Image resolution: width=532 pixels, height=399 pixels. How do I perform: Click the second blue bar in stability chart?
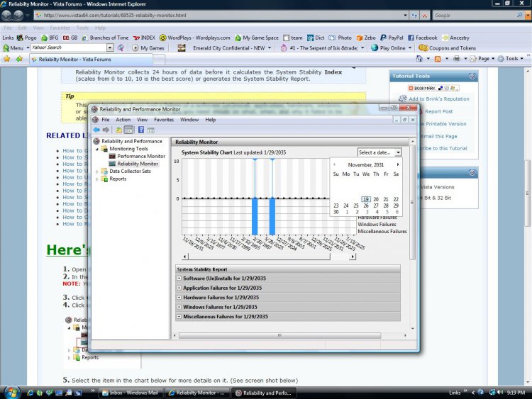[x=272, y=217]
